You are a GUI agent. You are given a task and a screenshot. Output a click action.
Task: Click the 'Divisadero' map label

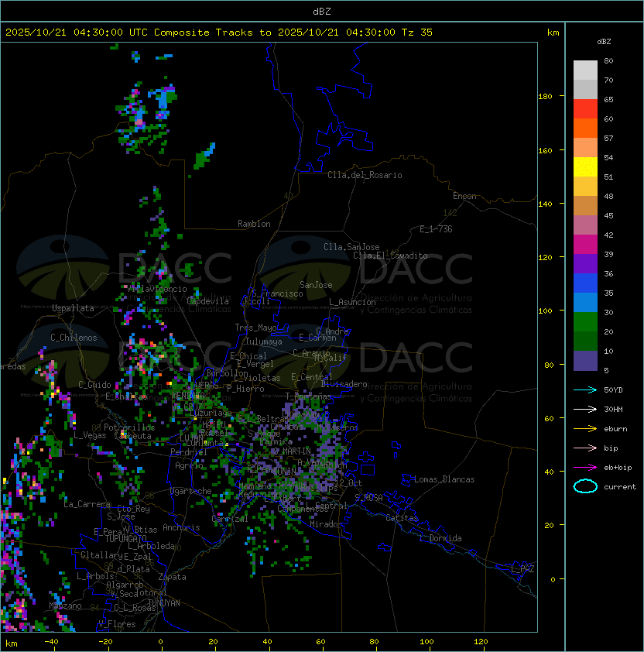coord(344,384)
